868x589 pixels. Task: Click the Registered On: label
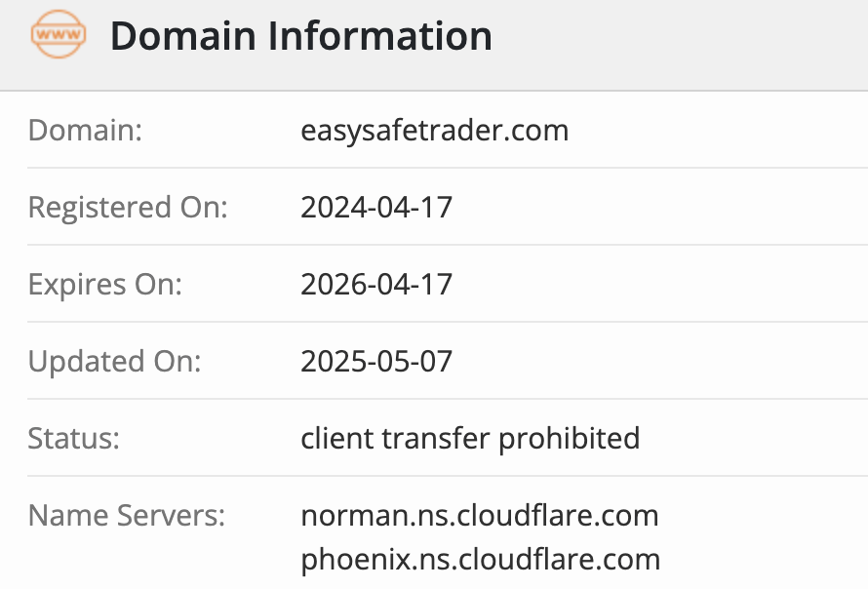(128, 207)
